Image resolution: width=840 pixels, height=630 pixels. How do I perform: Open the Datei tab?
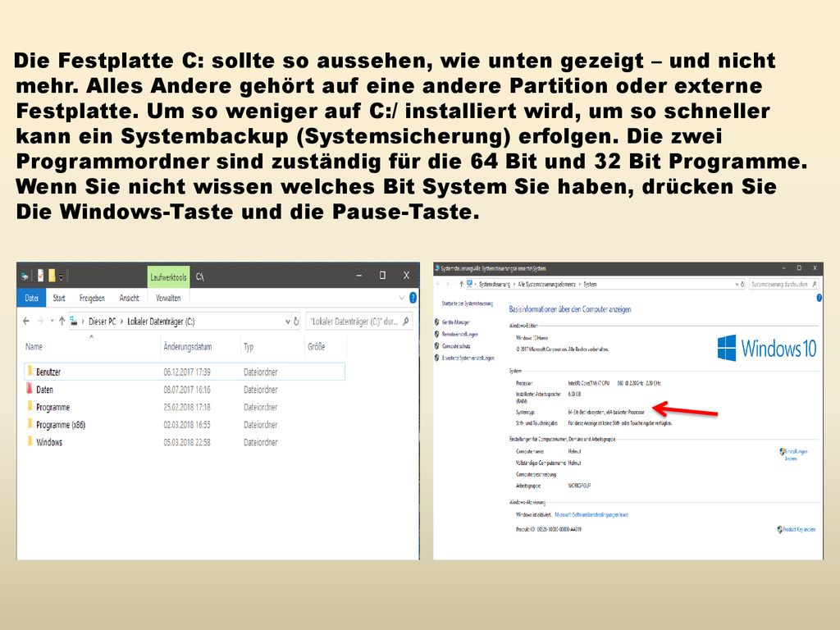pos(32,298)
